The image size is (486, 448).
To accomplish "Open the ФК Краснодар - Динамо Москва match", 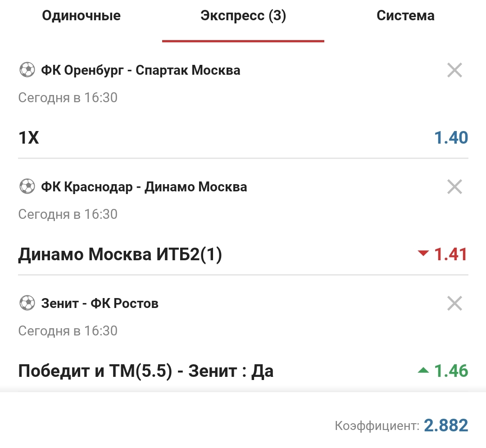I will (144, 186).
